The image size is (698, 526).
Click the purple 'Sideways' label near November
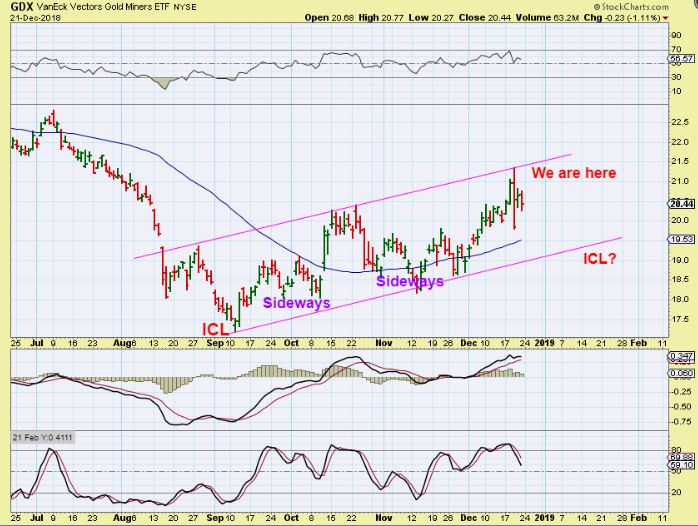coord(410,281)
